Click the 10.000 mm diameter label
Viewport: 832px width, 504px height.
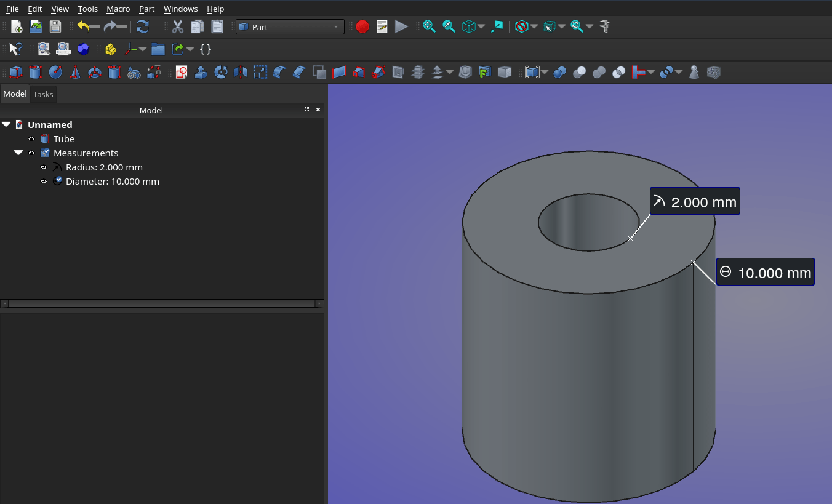[766, 272]
